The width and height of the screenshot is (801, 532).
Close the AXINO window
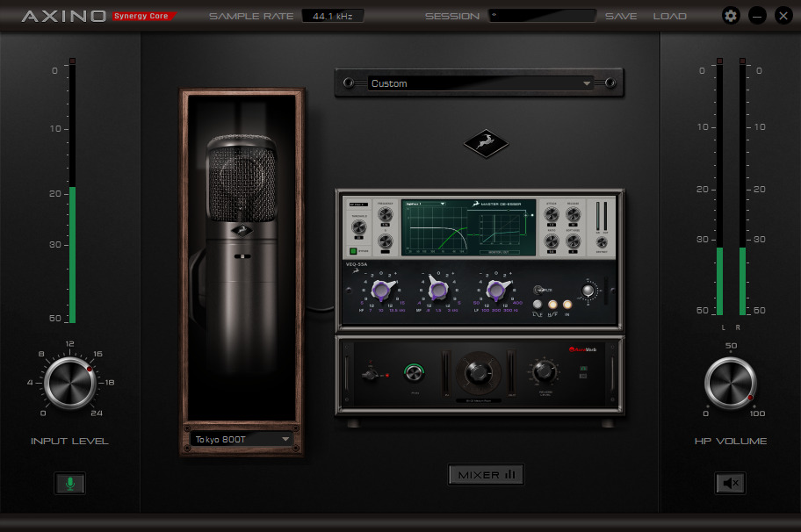pyautogui.click(x=783, y=16)
